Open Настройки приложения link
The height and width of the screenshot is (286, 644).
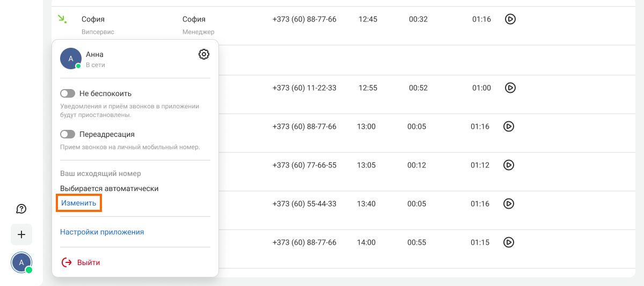coord(102,232)
